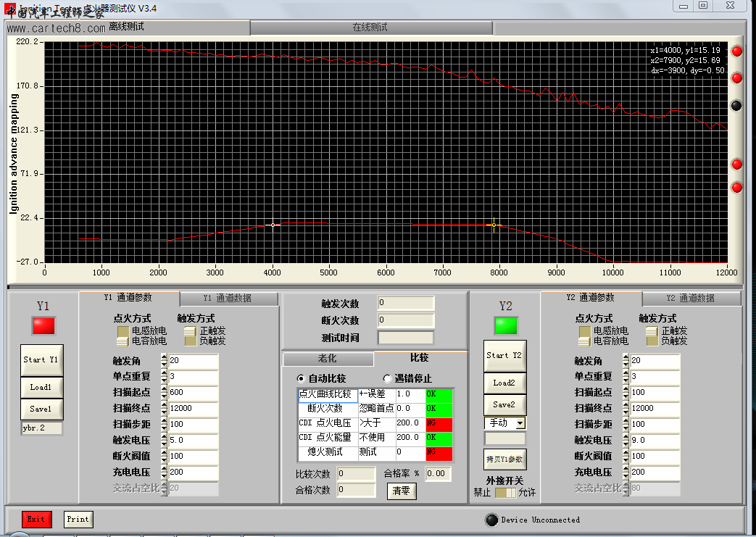The image size is (756, 537).
Task: Click 断火次数 counter field
Action: click(x=405, y=320)
